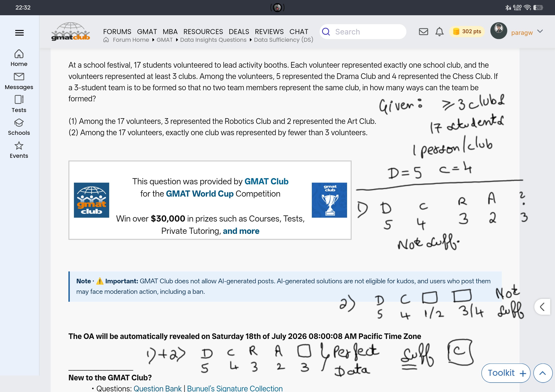Click the World Cup trophy image

tap(329, 200)
